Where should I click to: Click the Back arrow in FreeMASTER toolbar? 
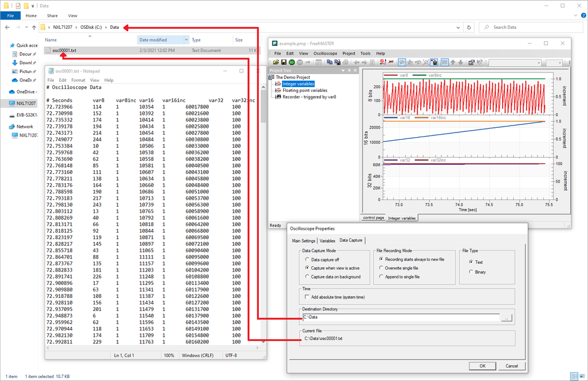[356, 62]
